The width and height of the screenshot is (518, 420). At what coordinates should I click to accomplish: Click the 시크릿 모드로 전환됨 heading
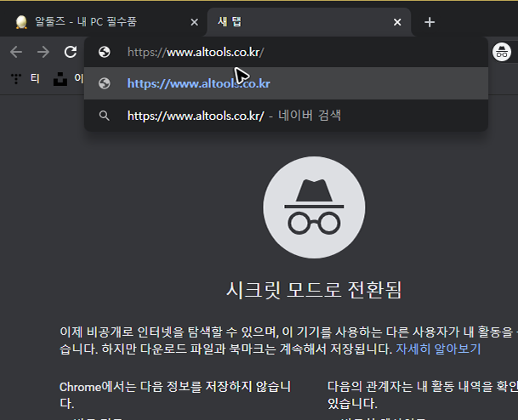click(x=314, y=290)
